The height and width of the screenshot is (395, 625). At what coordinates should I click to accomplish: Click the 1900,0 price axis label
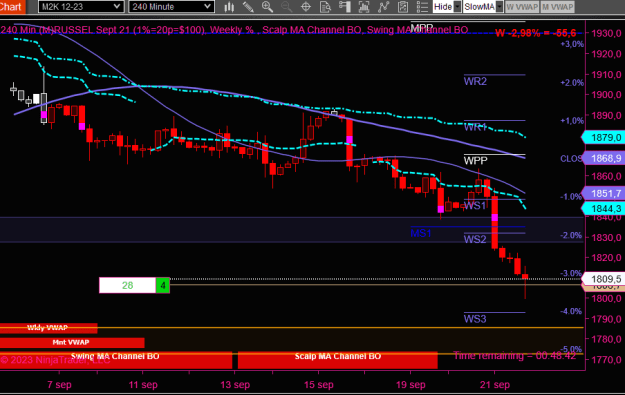point(606,95)
